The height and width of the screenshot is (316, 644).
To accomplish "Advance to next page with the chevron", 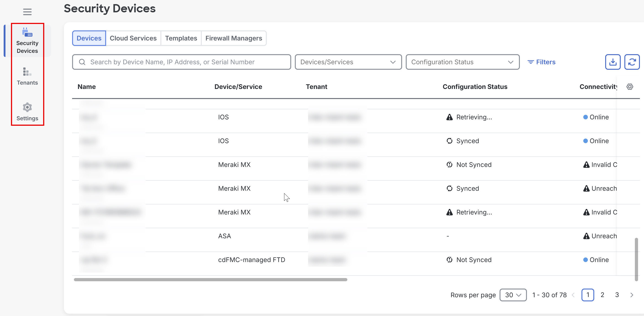I will click(631, 295).
